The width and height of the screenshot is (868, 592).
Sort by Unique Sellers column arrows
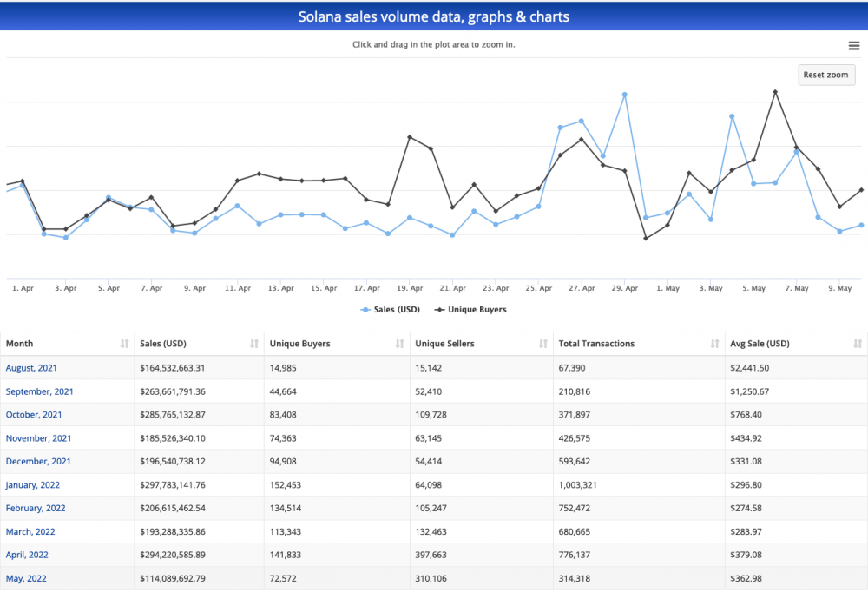pyautogui.click(x=543, y=344)
